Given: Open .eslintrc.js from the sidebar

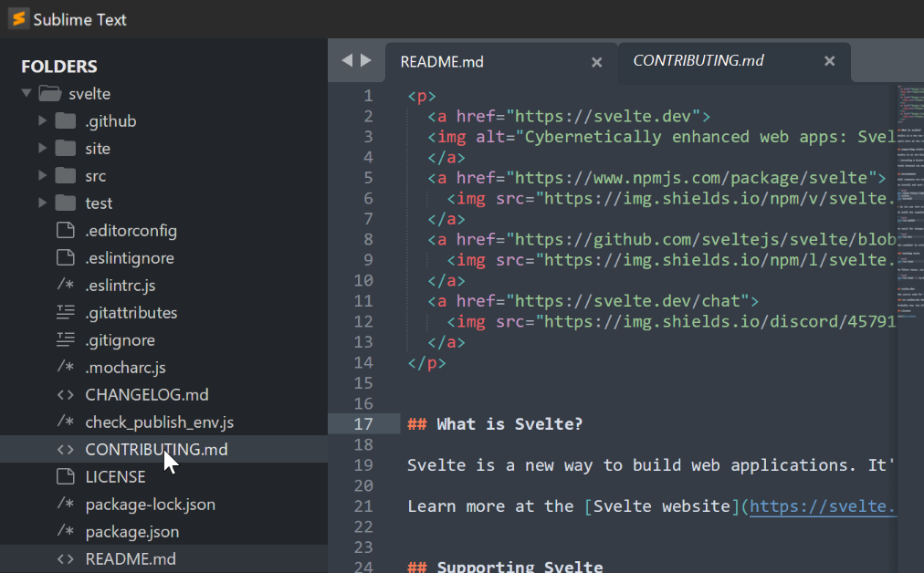Looking at the screenshot, I should point(121,285).
